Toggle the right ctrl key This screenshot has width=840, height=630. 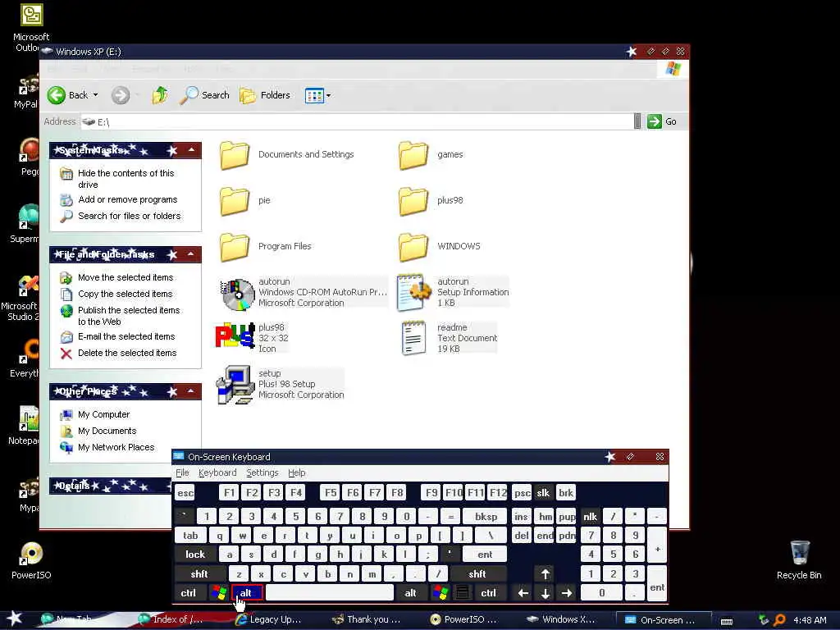[x=488, y=593]
